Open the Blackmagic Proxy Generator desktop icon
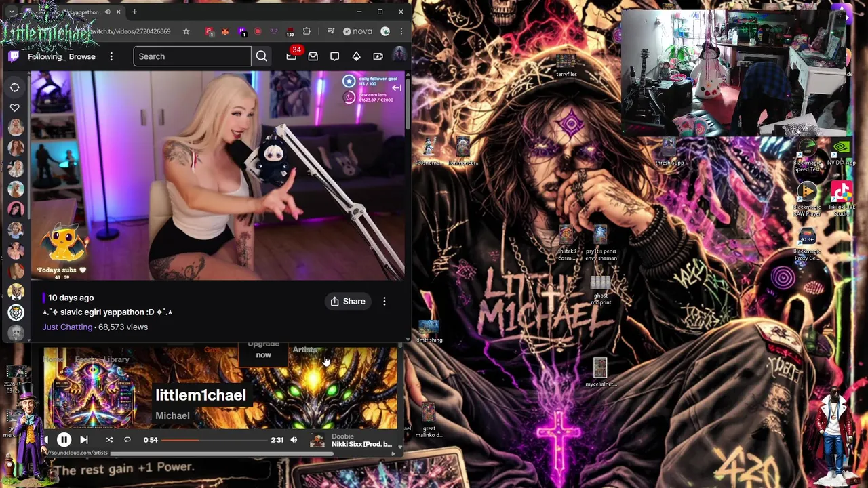 tap(807, 244)
